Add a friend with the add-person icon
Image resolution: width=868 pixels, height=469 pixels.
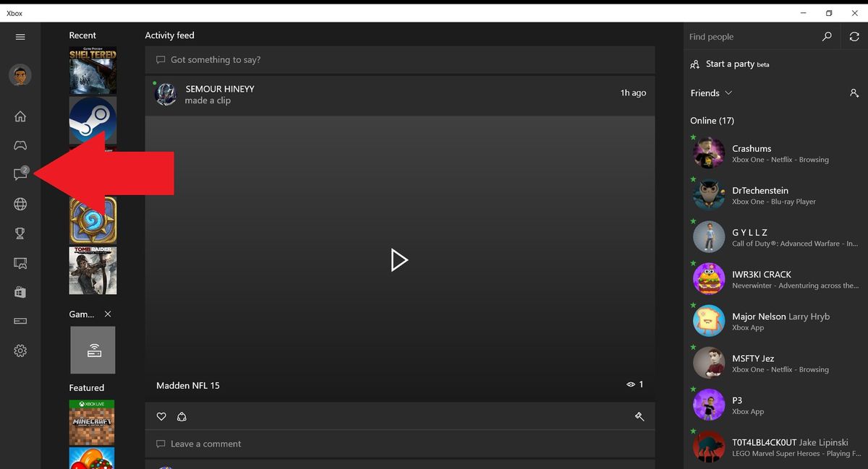pyautogui.click(x=854, y=93)
